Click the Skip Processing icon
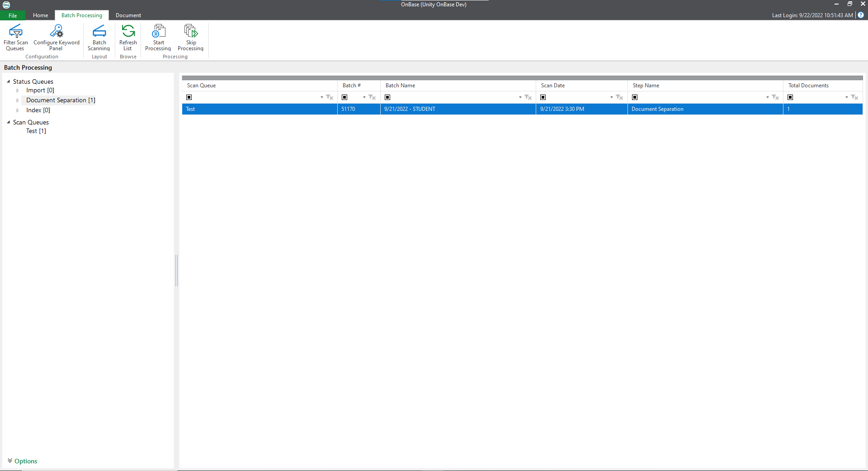The height and width of the screenshot is (471, 868). pyautogui.click(x=190, y=37)
